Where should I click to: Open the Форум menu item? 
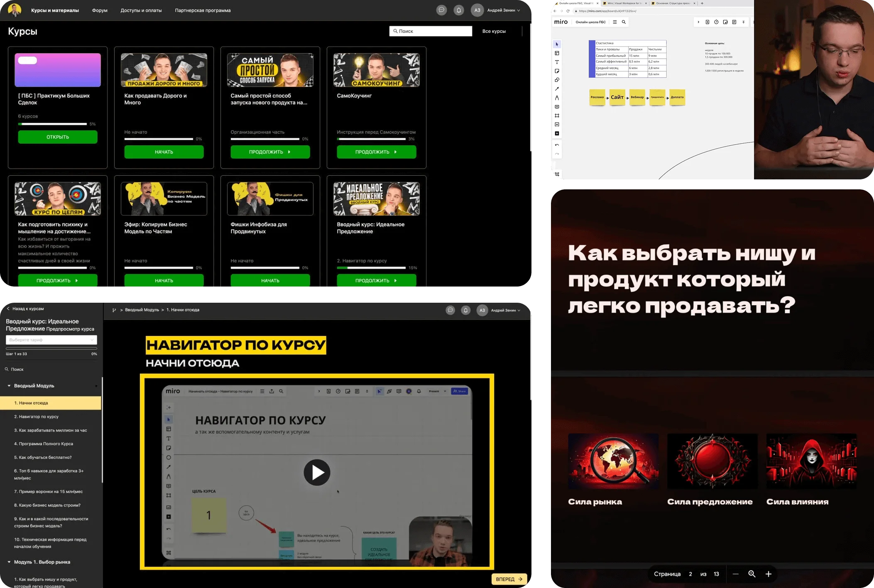99,10
